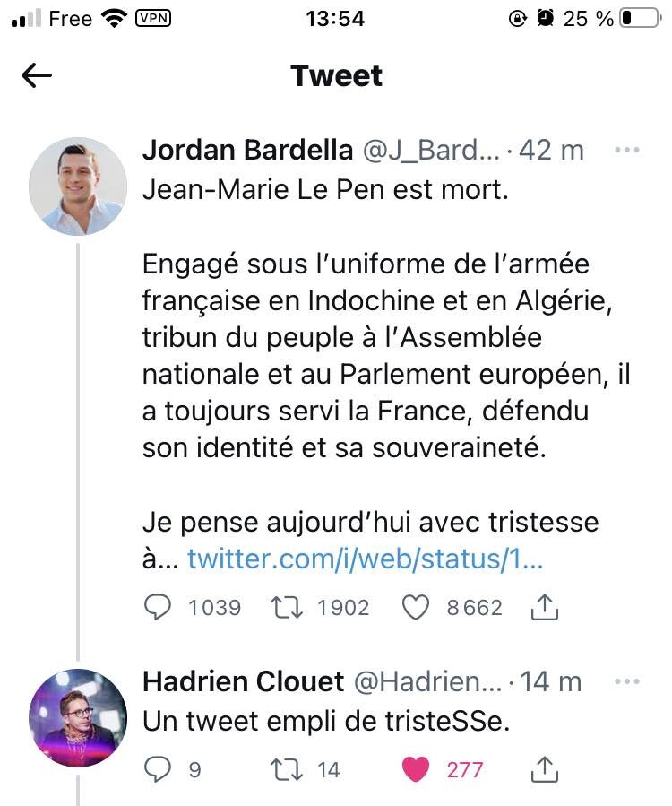672x806 pixels.
Task: Share Hadrien Clouet's reply
Action: 544,768
